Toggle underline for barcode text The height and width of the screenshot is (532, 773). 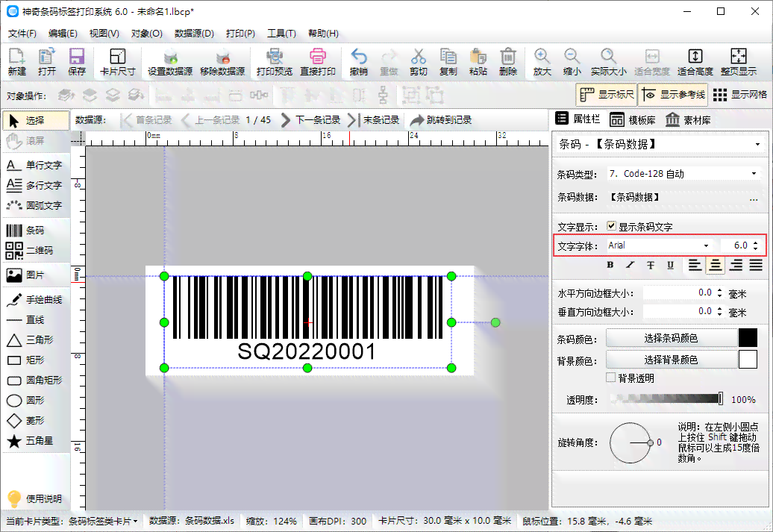[x=671, y=265]
